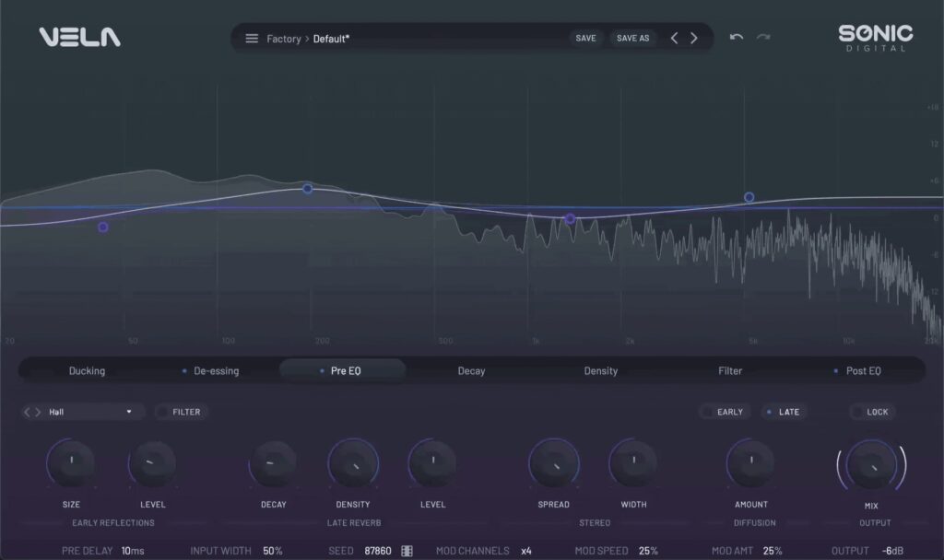
Task: Click the Vela logo
Action: [80, 37]
